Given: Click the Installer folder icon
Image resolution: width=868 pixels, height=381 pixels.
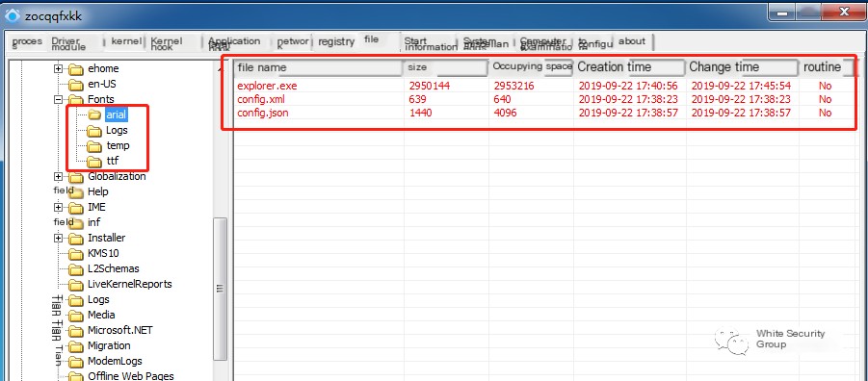Looking at the screenshot, I should coord(75,239).
